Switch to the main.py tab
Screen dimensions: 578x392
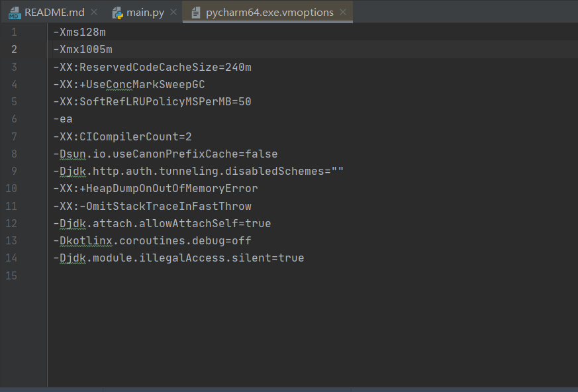click(144, 12)
